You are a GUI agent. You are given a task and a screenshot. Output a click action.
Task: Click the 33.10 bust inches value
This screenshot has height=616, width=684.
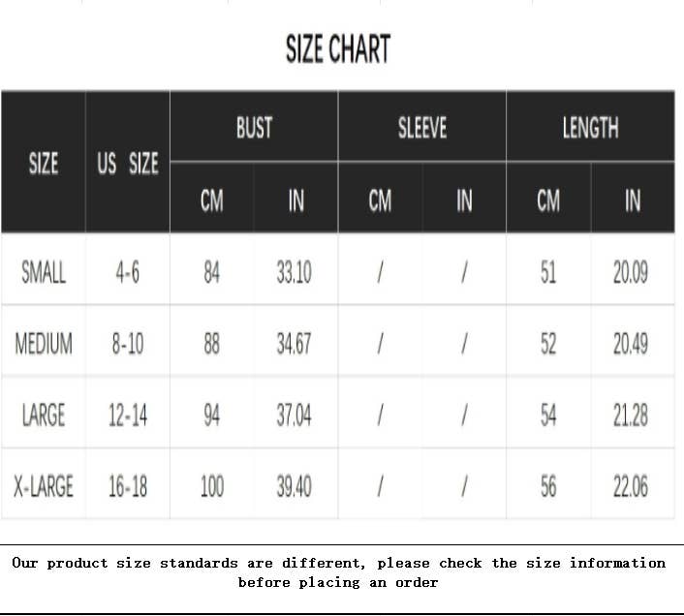click(295, 273)
